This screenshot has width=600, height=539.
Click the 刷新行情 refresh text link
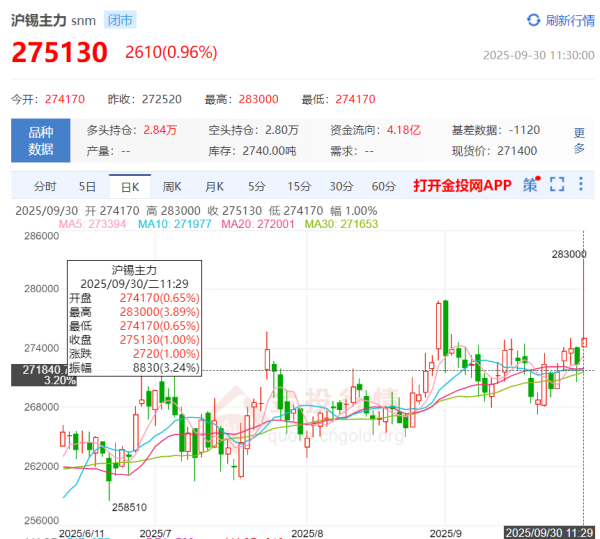(570, 20)
